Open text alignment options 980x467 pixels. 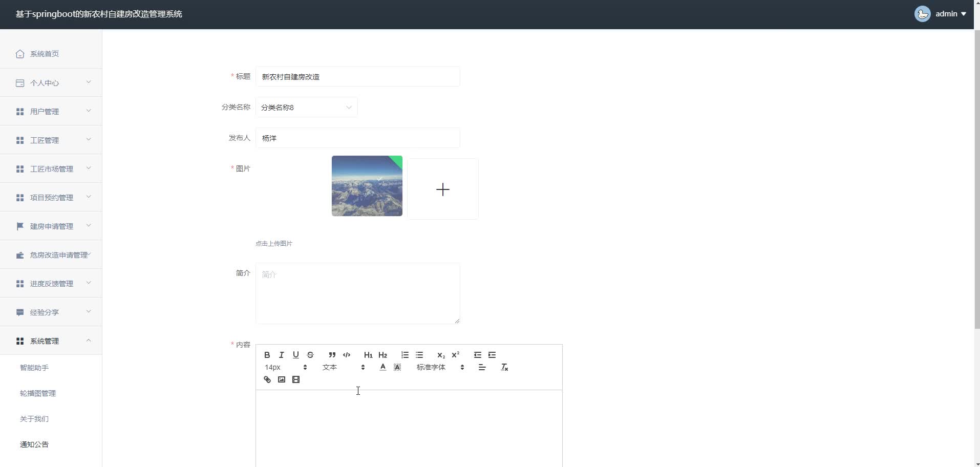(482, 367)
